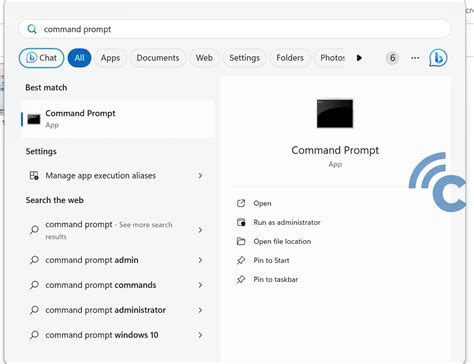474x364 pixels.
Task: Select the All filter tab
Action: 79,58
